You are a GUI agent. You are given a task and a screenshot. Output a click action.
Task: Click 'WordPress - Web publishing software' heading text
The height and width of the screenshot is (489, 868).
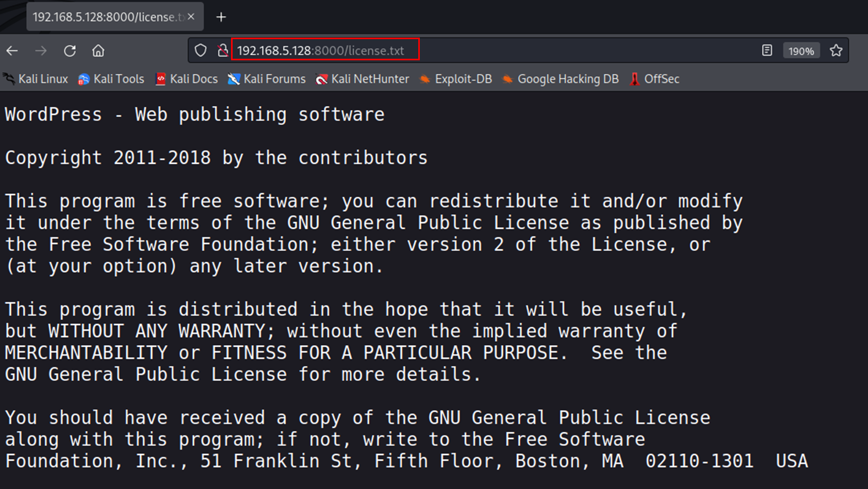[x=195, y=114]
